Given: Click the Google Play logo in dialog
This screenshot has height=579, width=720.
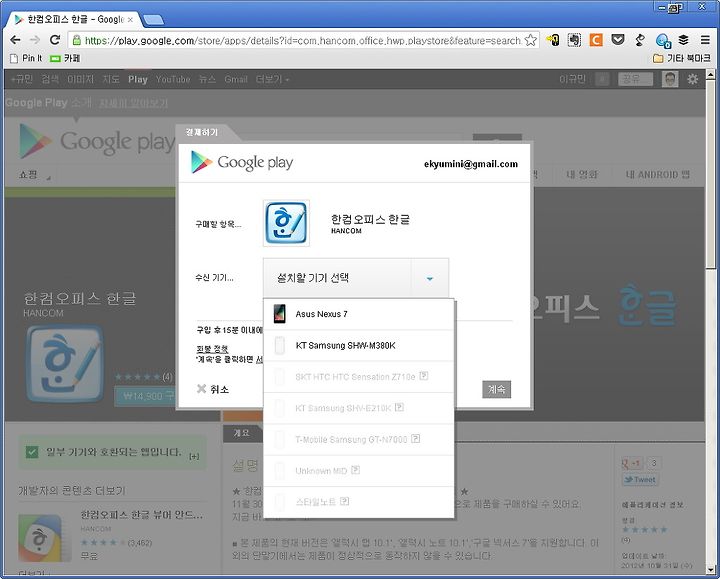Looking at the screenshot, I should tap(242, 162).
